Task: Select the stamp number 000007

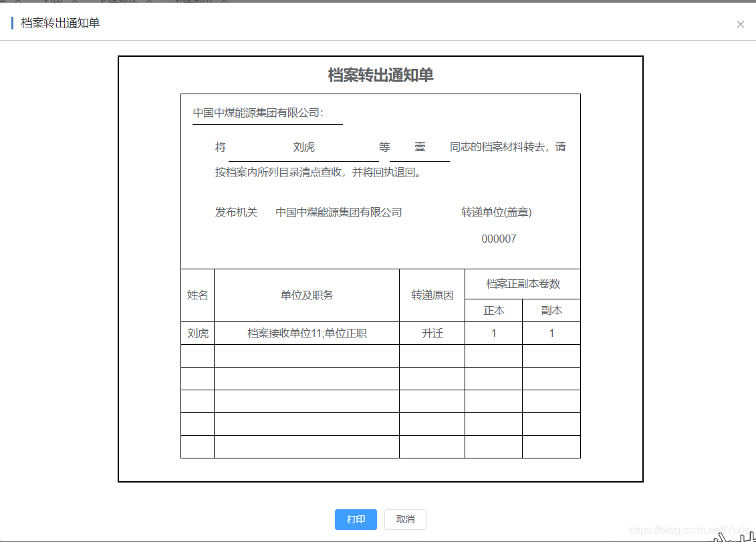Action: (499, 239)
